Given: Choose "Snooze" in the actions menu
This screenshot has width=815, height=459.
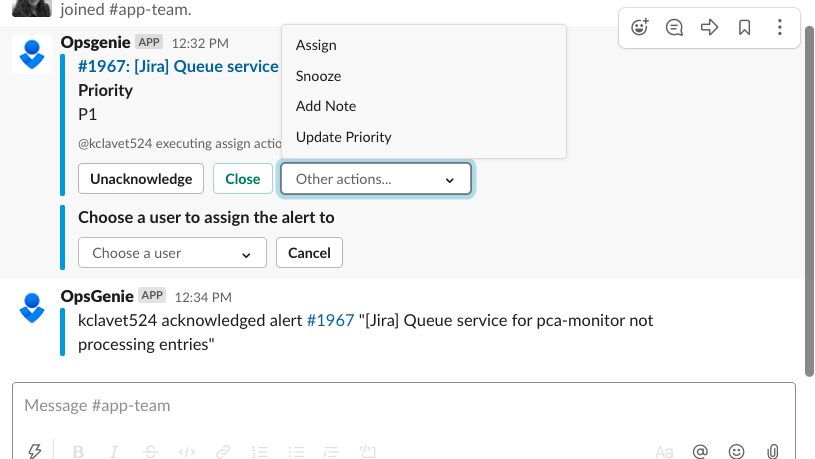Looking at the screenshot, I should point(318,76).
